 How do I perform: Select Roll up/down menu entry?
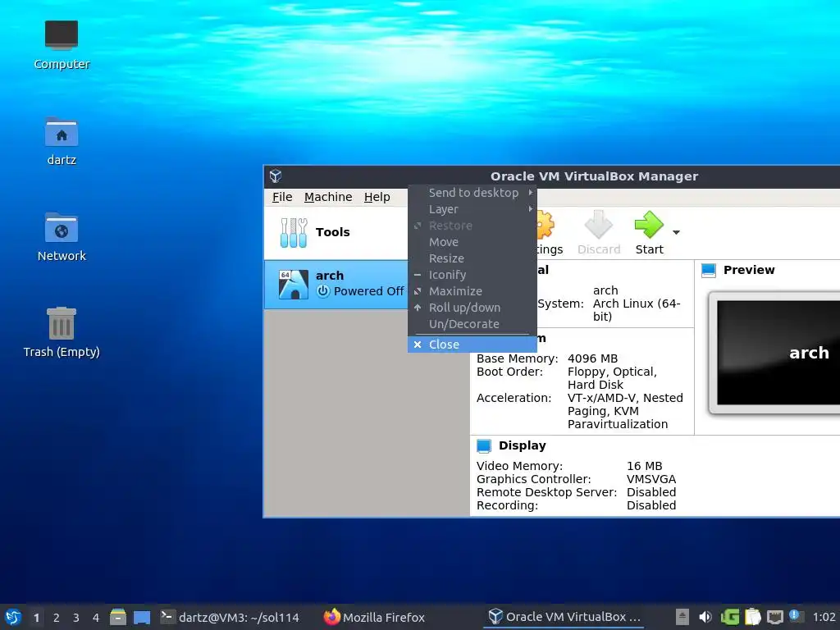click(472, 308)
